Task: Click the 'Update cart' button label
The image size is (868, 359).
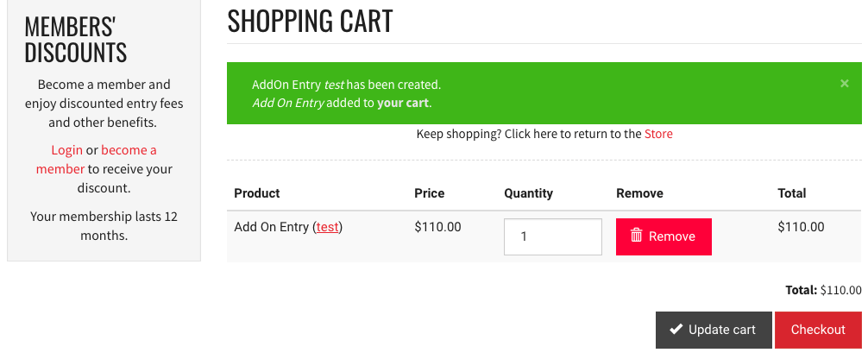Action: [722, 331]
